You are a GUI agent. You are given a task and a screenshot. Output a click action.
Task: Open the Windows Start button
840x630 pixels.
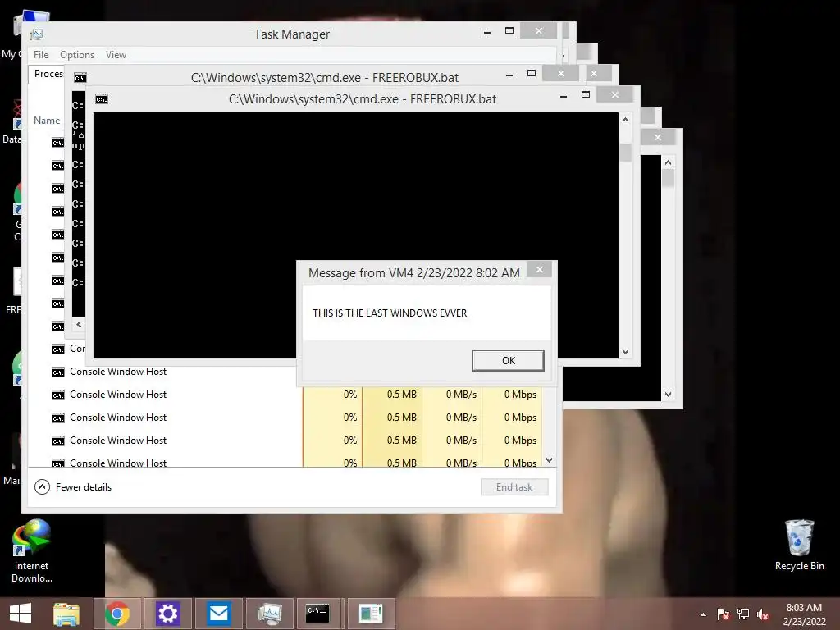point(21,614)
